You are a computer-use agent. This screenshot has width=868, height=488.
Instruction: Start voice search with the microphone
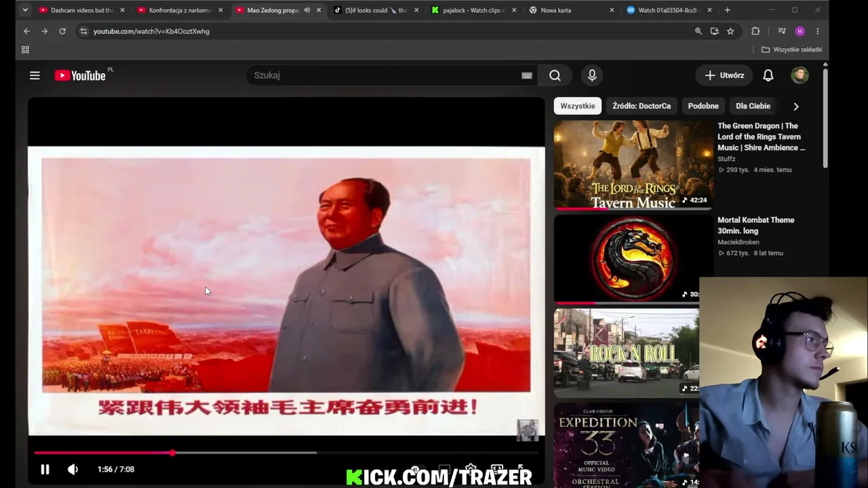click(x=592, y=75)
